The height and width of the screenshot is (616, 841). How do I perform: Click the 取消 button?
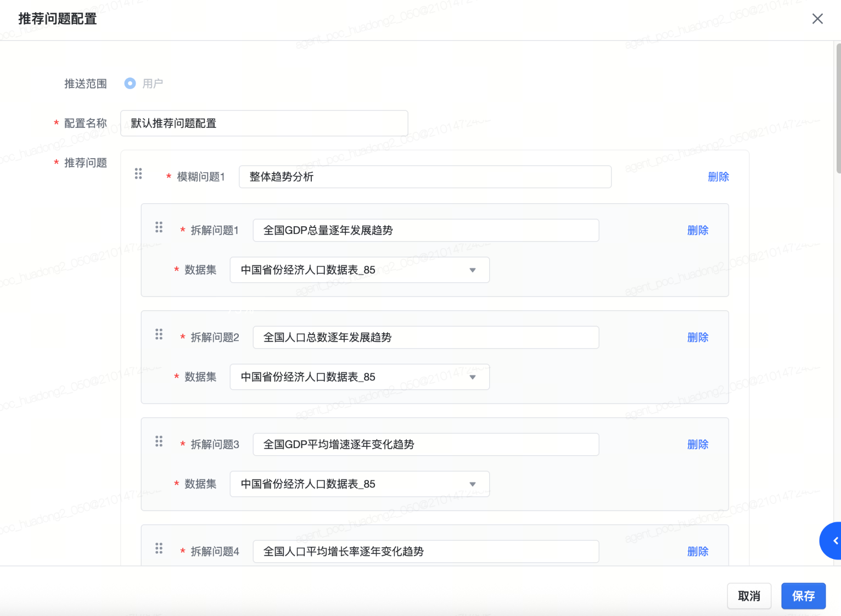pyautogui.click(x=749, y=596)
